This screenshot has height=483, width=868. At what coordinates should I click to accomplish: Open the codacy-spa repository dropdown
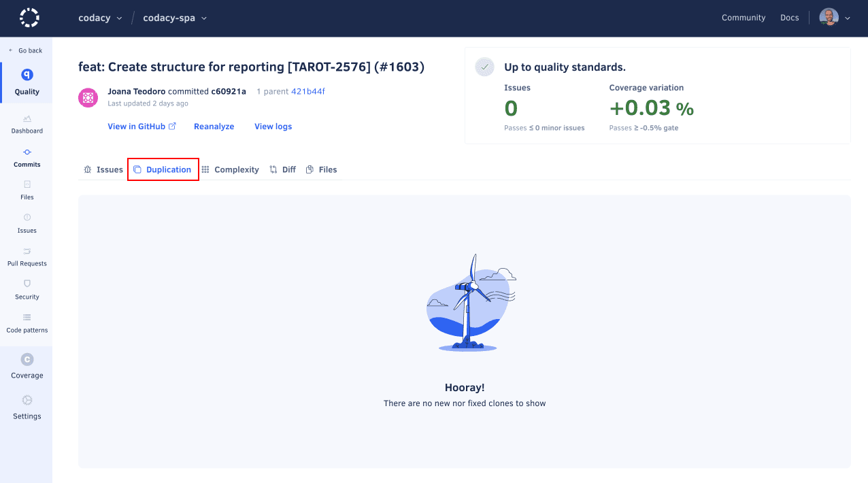pyautogui.click(x=175, y=18)
